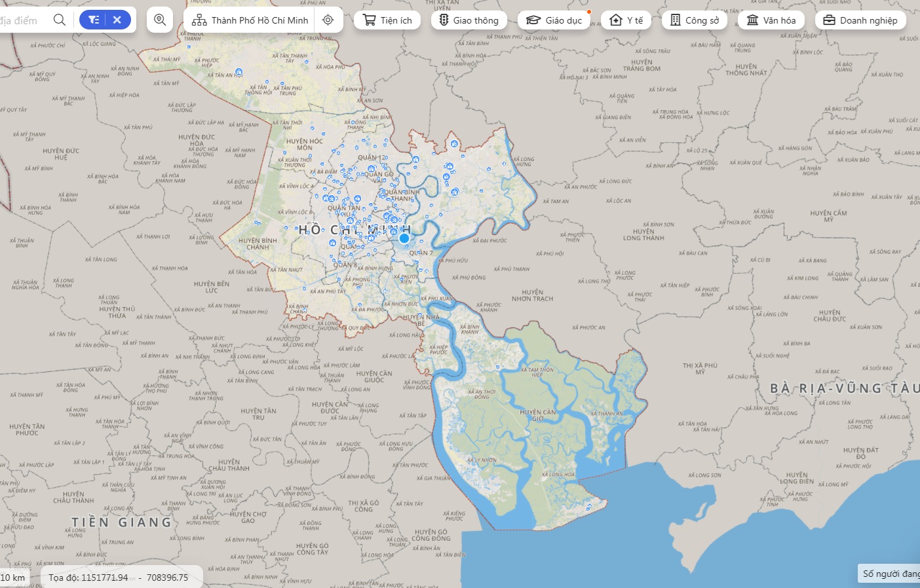Click the Doanh nghiệp button
This screenshot has width=920, height=588.
[x=860, y=20]
